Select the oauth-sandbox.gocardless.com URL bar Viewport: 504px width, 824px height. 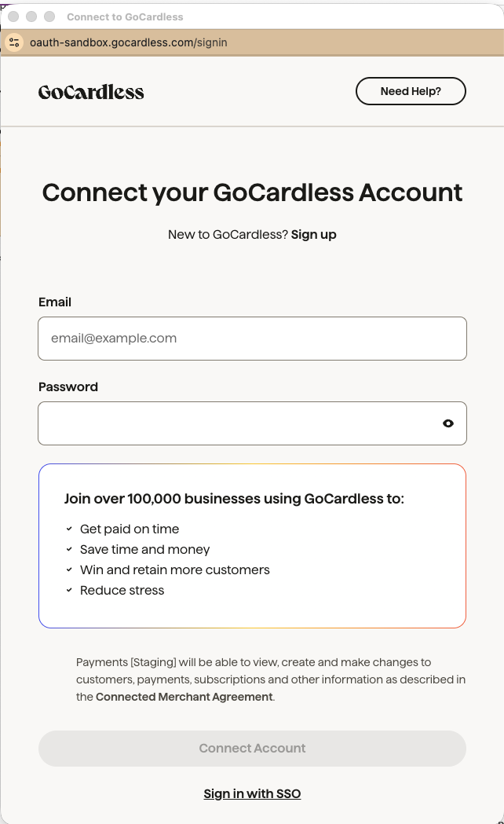[128, 42]
